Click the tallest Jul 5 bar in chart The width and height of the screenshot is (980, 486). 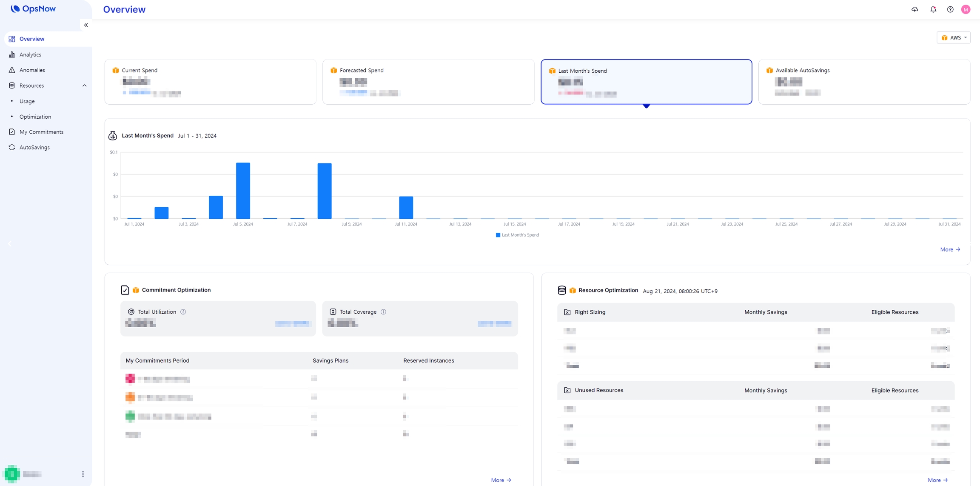pyautogui.click(x=243, y=191)
